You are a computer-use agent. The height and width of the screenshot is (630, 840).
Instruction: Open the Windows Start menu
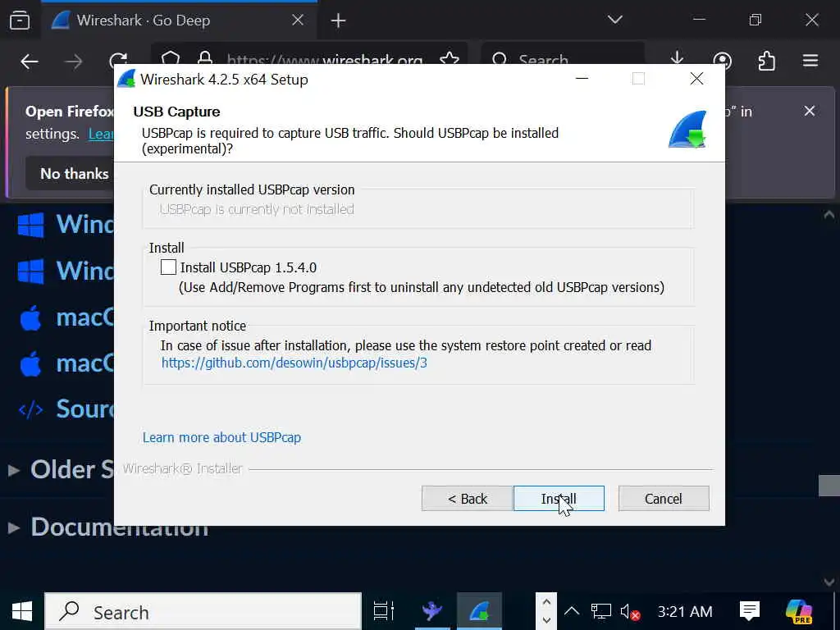pos(22,611)
